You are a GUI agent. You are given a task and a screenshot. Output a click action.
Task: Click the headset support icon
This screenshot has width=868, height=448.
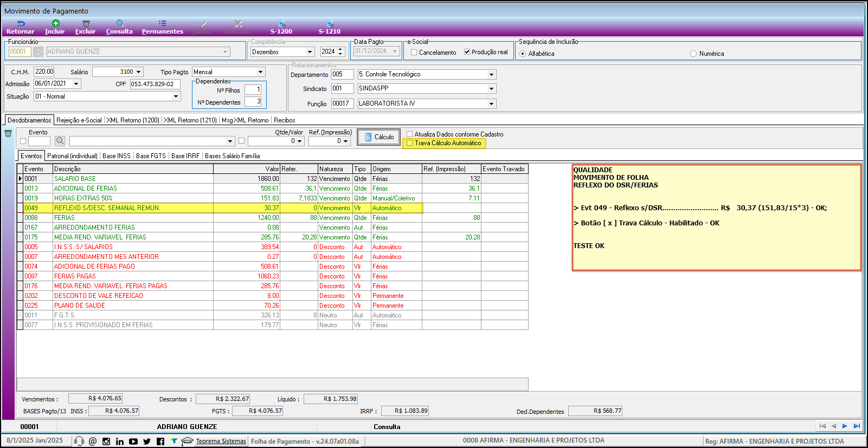pyautogui.click(x=79, y=441)
